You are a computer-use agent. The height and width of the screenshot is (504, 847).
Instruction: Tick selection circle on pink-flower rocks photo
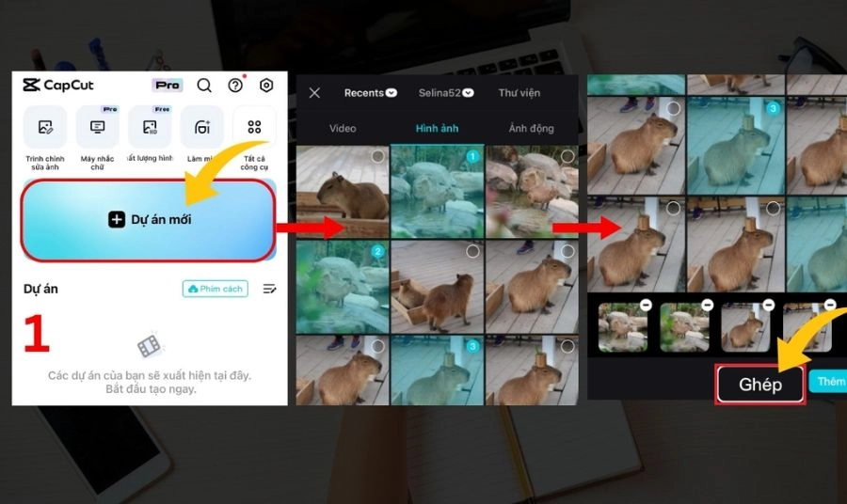(567, 156)
